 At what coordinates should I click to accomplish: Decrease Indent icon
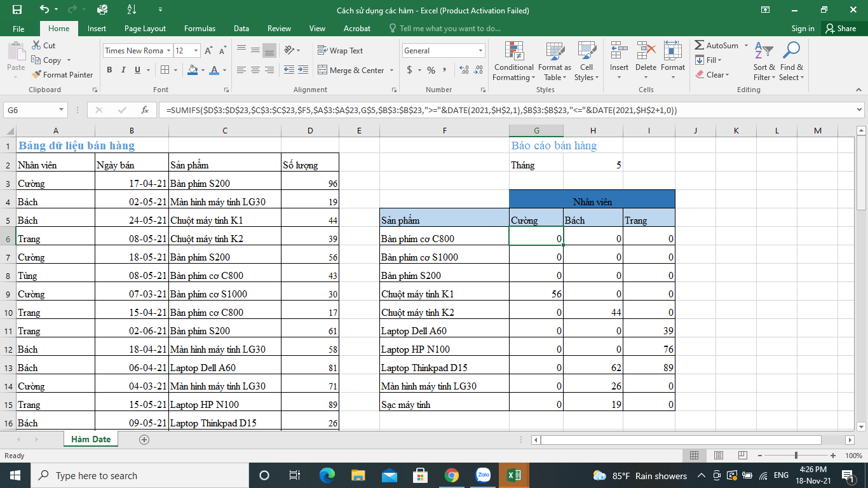(x=288, y=70)
